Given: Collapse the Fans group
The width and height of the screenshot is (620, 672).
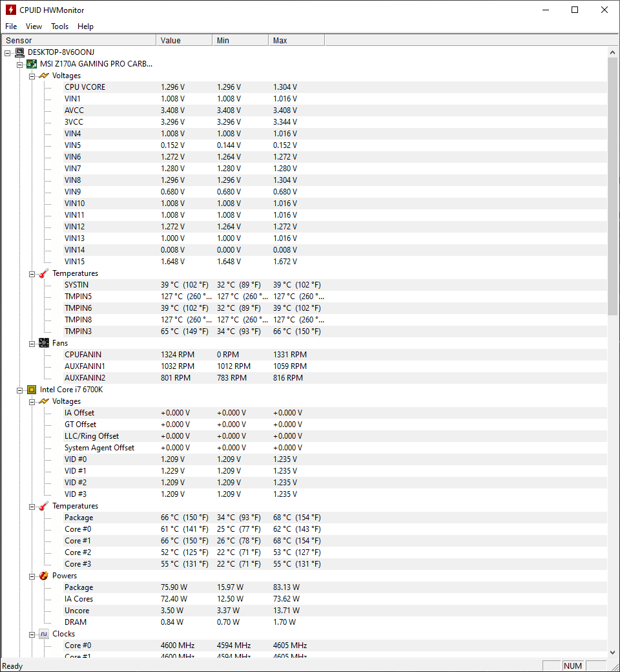Looking at the screenshot, I should tap(32, 344).
